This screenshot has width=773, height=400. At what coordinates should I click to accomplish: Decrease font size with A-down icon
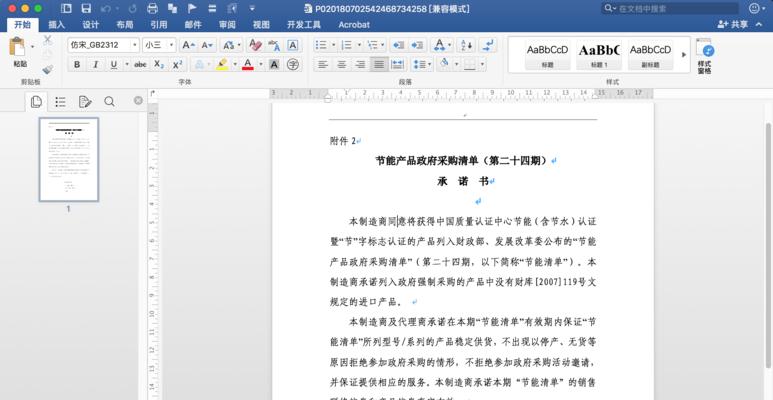pyautogui.click(x=208, y=45)
